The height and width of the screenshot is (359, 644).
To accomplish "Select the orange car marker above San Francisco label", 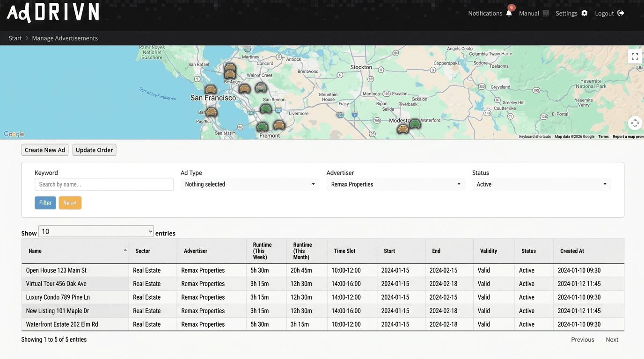I will 211,89.
